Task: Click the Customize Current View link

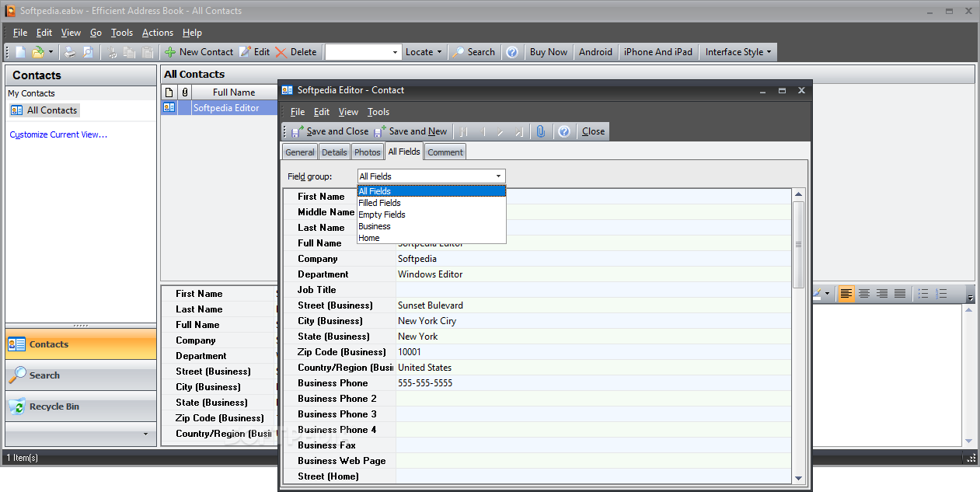Action: tap(58, 134)
